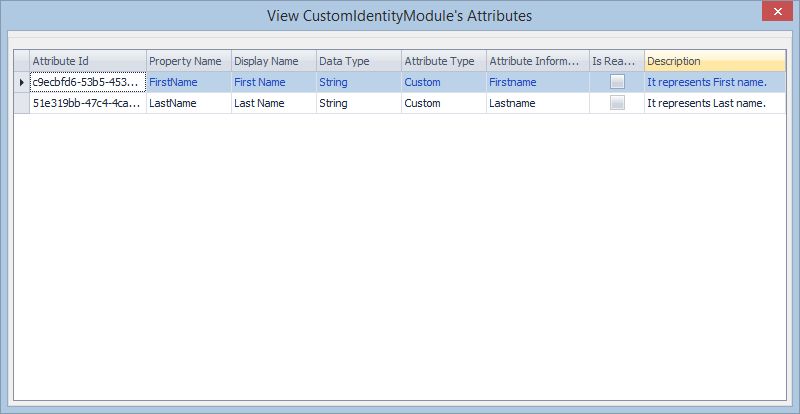Toggle Is ReadOnly checkbox for LastName row
The image size is (800, 414).
(617, 103)
